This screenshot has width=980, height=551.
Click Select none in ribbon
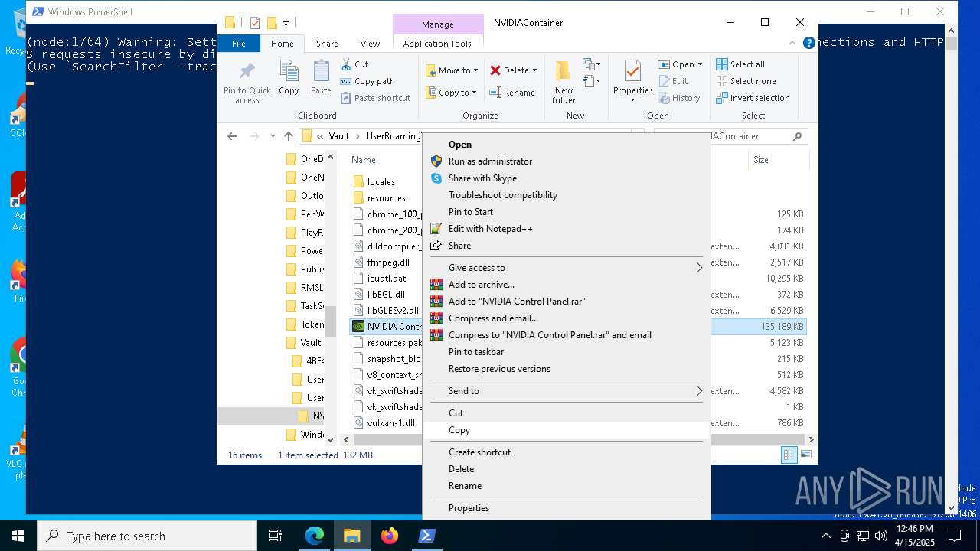746,81
